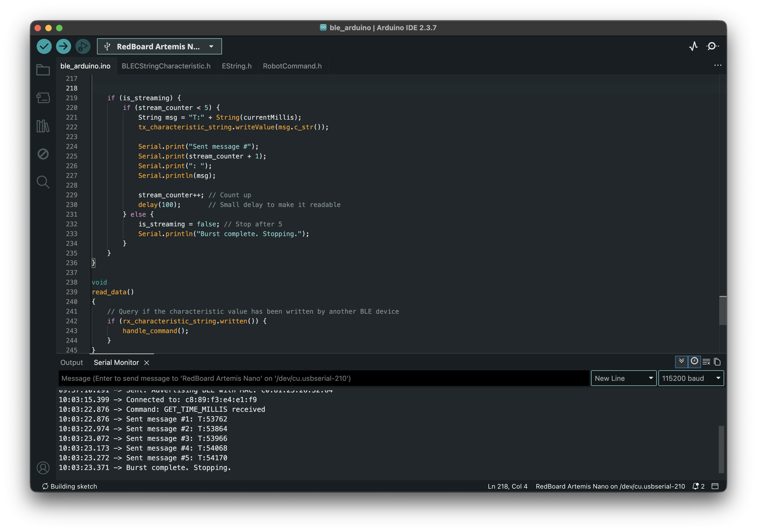This screenshot has height=532, width=757.
Task: Open the Serial Plotter icon
Action: (693, 46)
